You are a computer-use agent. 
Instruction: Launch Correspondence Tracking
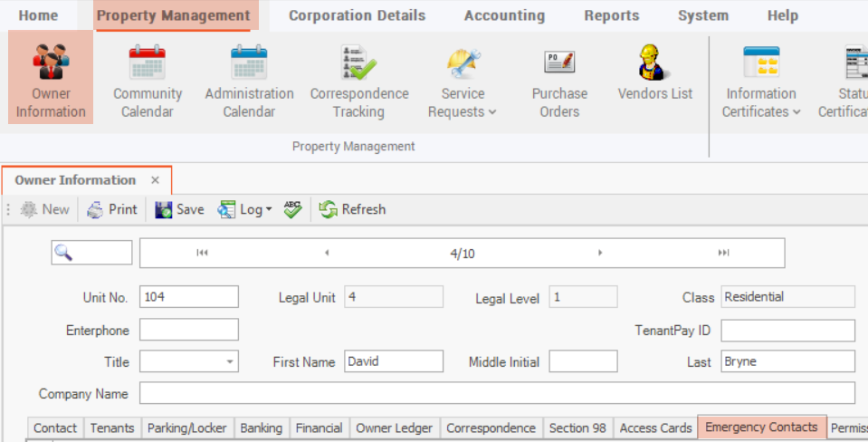358,82
